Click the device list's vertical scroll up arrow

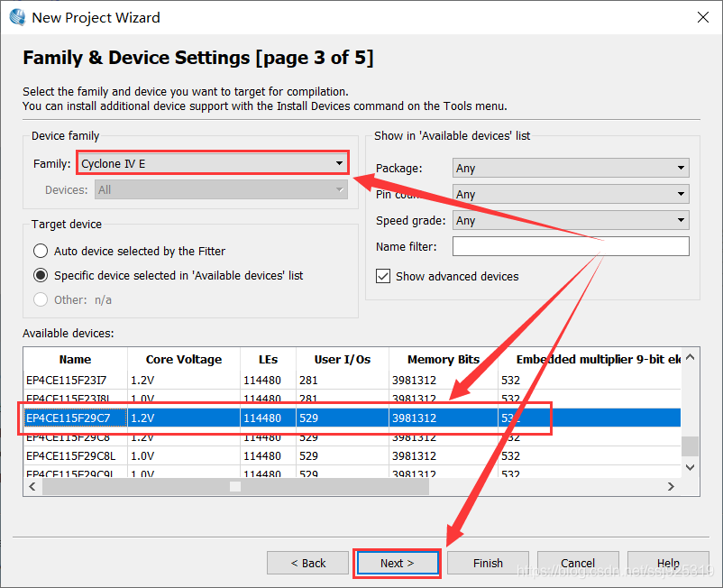click(691, 357)
